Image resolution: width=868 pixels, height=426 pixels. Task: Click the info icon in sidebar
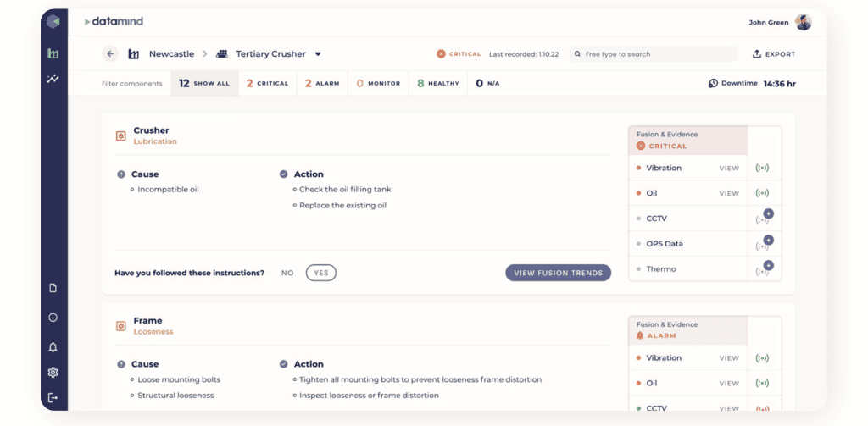pyautogui.click(x=53, y=318)
